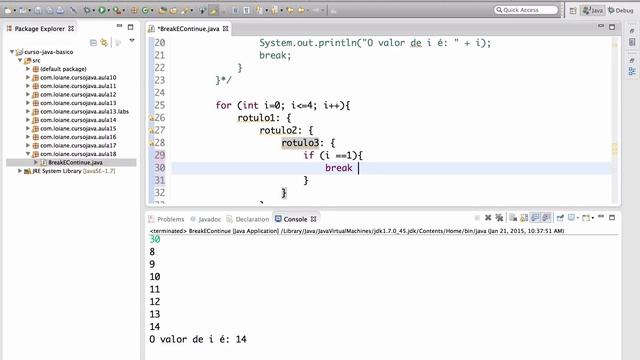Click New Java Package toolbar icon
The width and height of the screenshot is (640, 360).
(x=134, y=10)
